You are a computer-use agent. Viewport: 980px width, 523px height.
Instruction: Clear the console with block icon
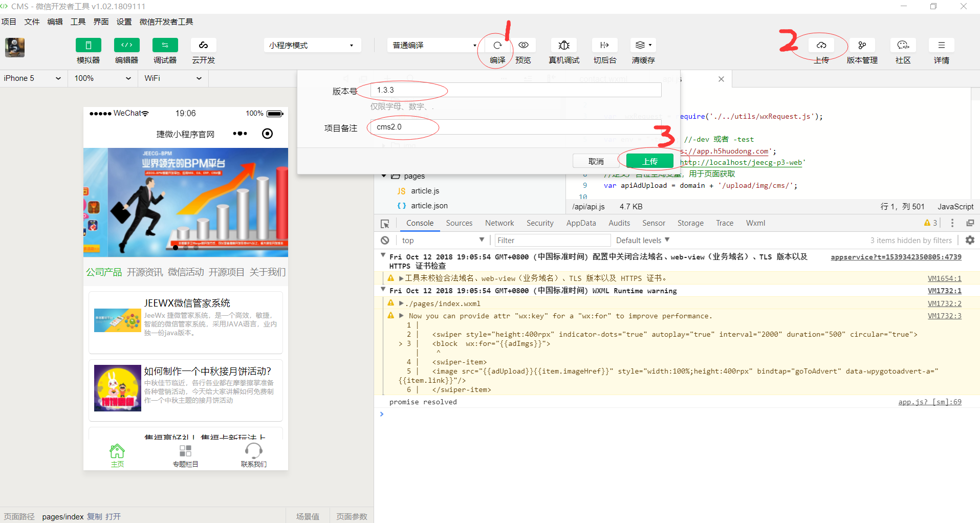pos(385,241)
